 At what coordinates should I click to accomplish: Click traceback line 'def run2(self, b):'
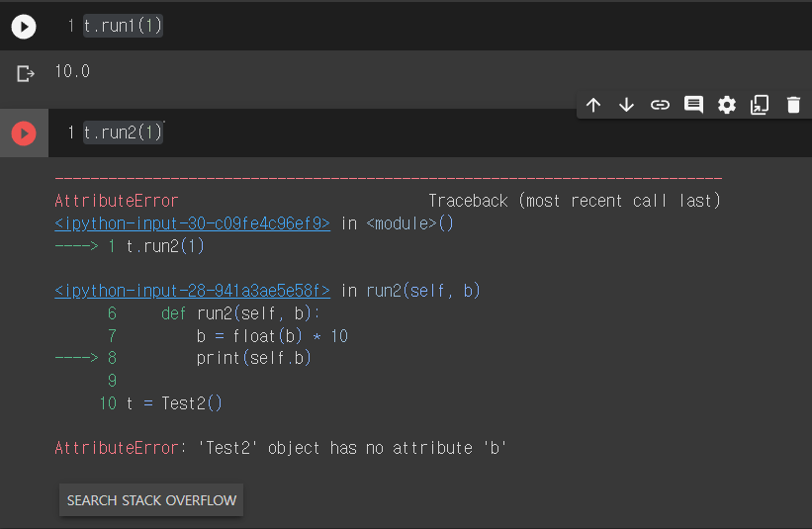coord(240,313)
